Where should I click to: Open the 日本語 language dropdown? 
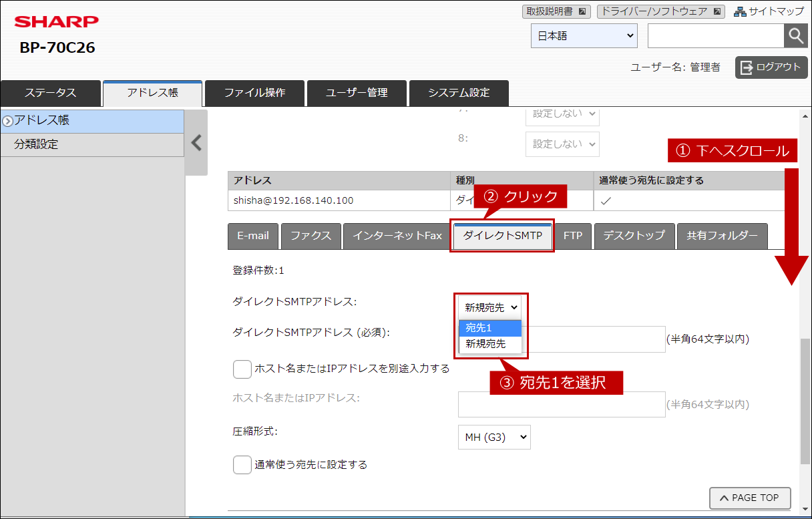pos(584,36)
